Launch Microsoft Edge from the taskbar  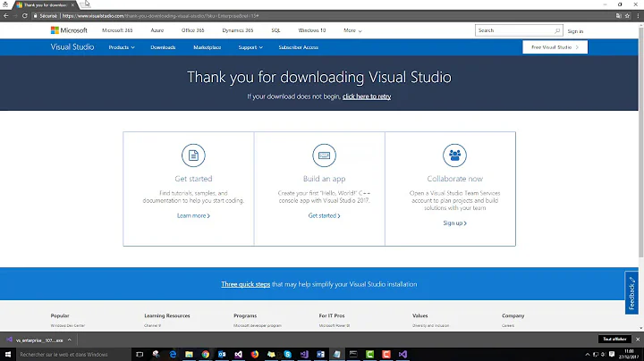[x=173, y=354]
